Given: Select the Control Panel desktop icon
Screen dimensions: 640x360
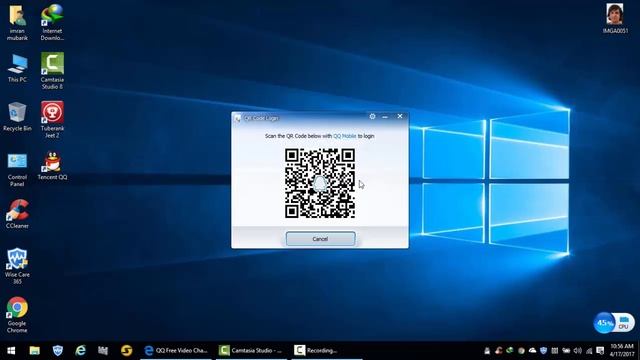Looking at the screenshot, I should pyautogui.click(x=17, y=170).
